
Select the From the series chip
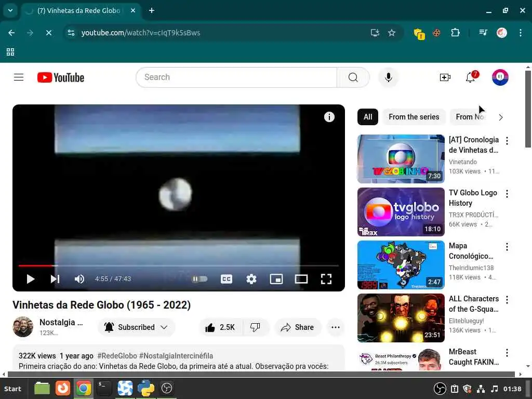[x=414, y=117]
